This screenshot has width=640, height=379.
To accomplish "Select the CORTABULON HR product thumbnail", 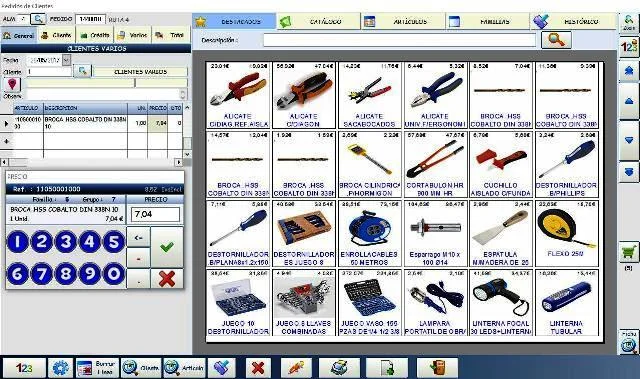I will pyautogui.click(x=435, y=164).
